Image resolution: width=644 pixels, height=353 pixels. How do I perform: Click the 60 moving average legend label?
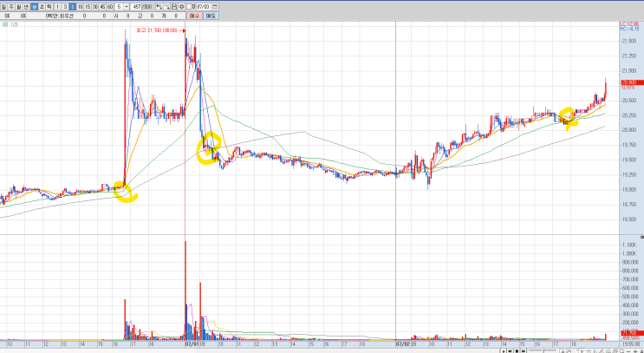coord(7,24)
